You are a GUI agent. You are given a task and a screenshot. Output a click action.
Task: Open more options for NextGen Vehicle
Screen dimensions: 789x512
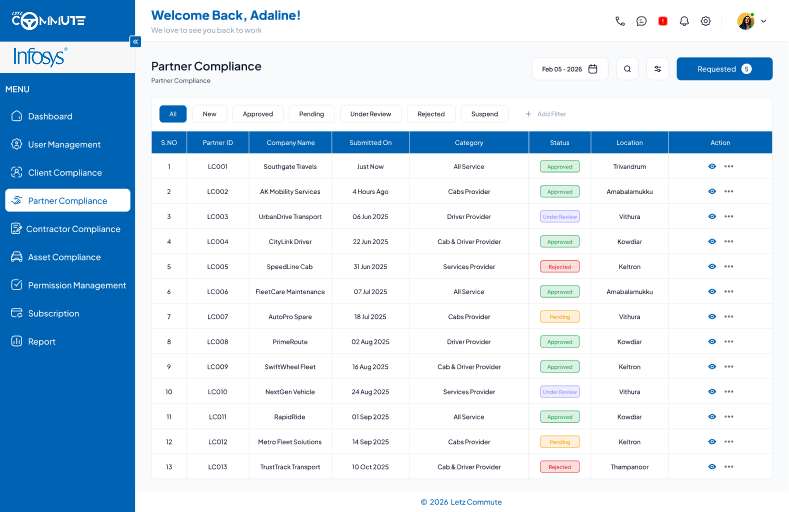(x=729, y=392)
